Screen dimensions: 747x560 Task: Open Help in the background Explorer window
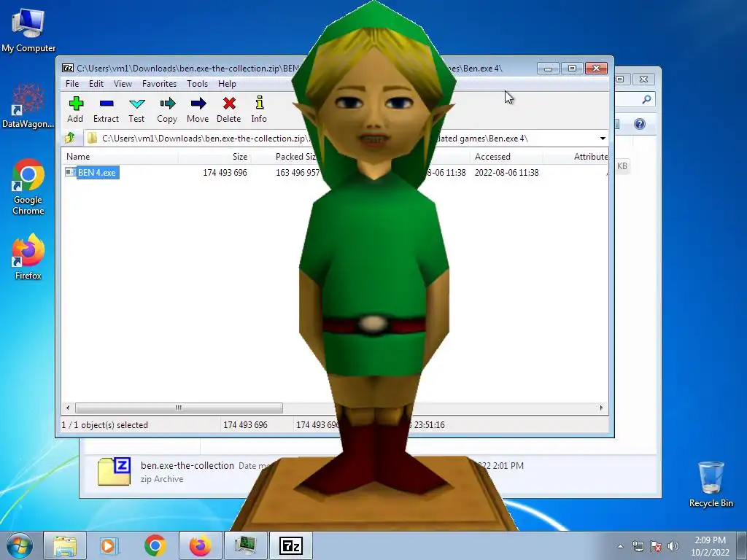(x=640, y=124)
